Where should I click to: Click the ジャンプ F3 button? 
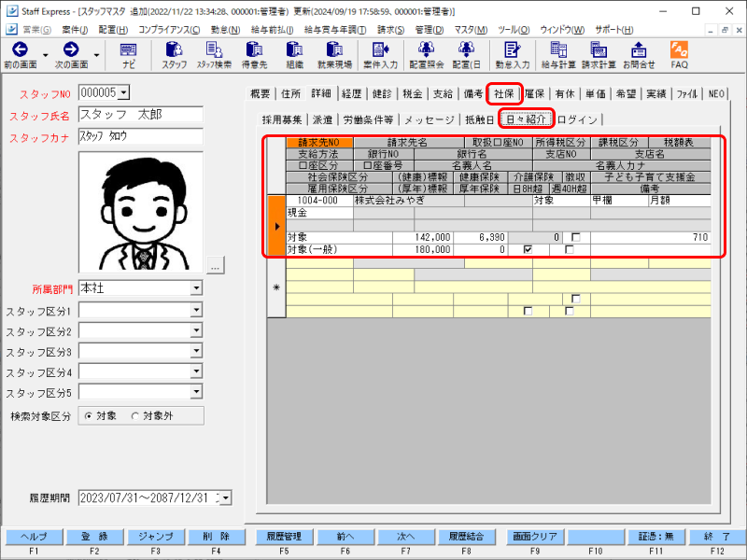tap(156, 537)
